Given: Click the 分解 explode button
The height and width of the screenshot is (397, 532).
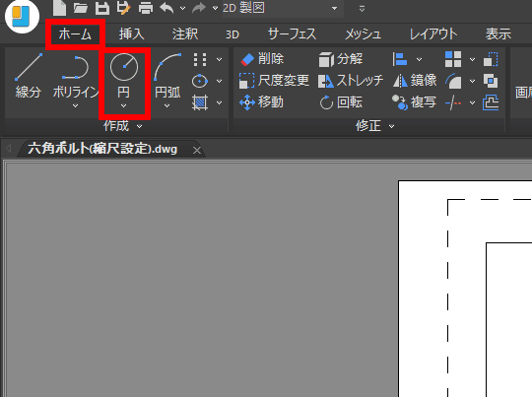Looking at the screenshot, I should pyautogui.click(x=341, y=59).
